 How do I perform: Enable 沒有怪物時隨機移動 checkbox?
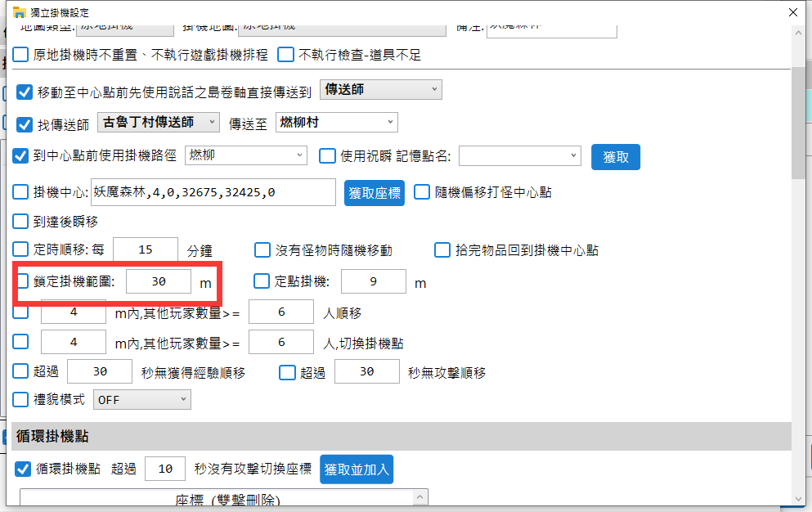tap(262, 249)
